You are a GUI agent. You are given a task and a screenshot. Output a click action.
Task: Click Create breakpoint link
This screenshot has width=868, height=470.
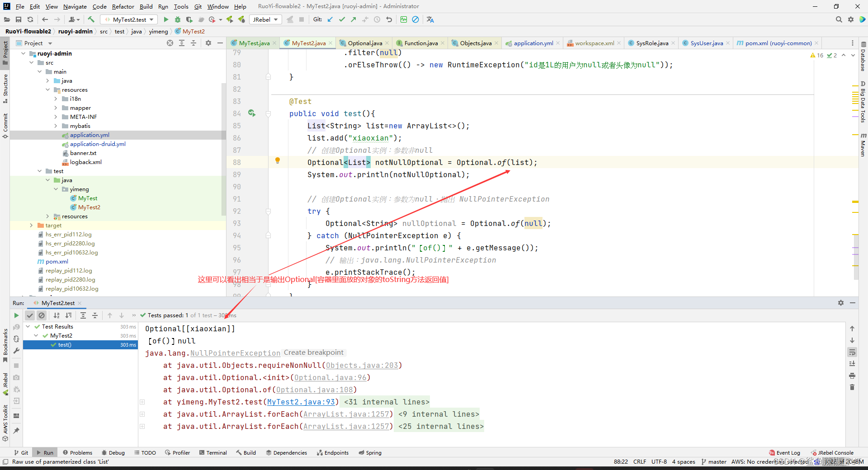click(x=314, y=352)
